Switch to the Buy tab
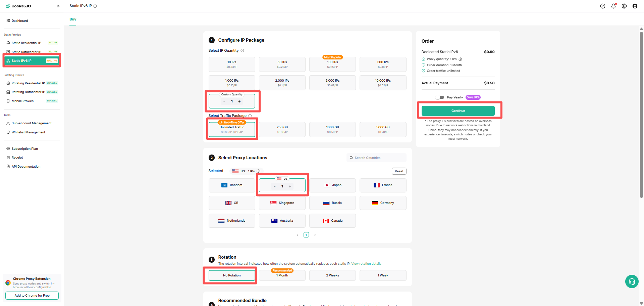Screen dimensions: 644x306 (73, 19)
